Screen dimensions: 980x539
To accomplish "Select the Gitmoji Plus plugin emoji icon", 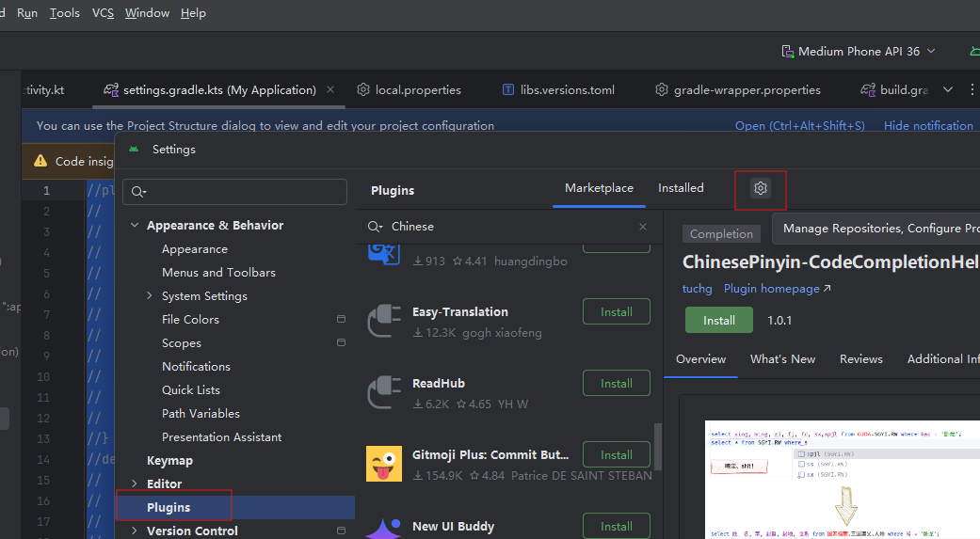I will pyautogui.click(x=384, y=464).
